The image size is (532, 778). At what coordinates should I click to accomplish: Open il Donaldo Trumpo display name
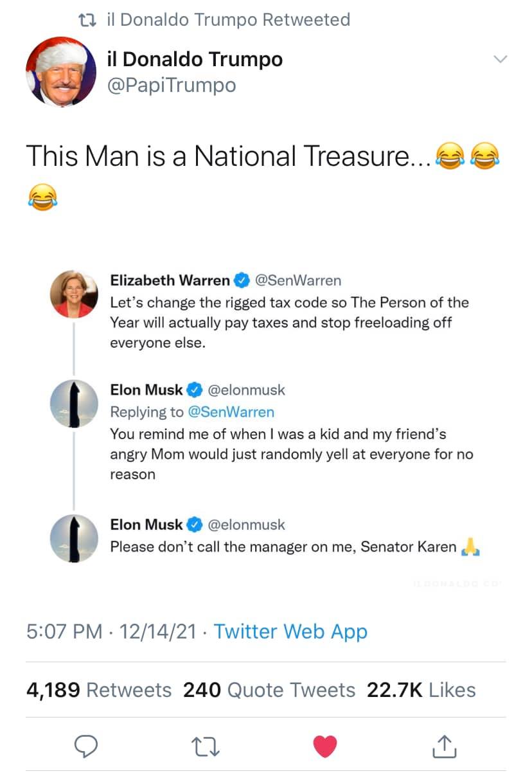click(195, 60)
